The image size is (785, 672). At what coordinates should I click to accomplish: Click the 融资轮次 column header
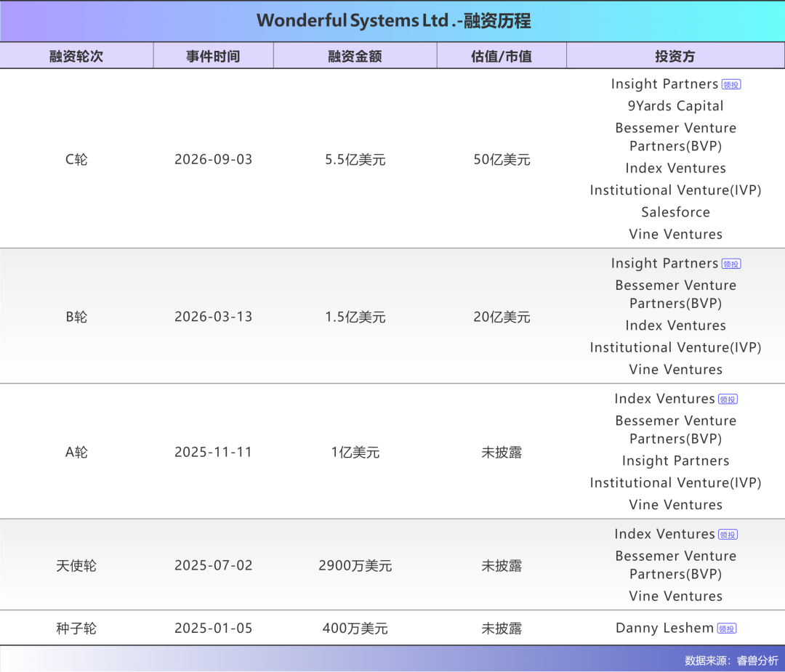coord(76,56)
